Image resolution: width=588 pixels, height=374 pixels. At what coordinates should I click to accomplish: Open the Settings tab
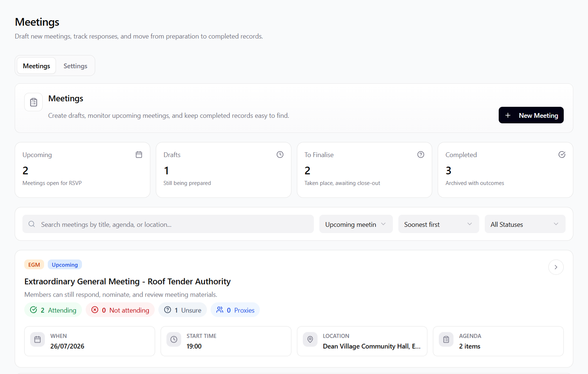(75, 66)
